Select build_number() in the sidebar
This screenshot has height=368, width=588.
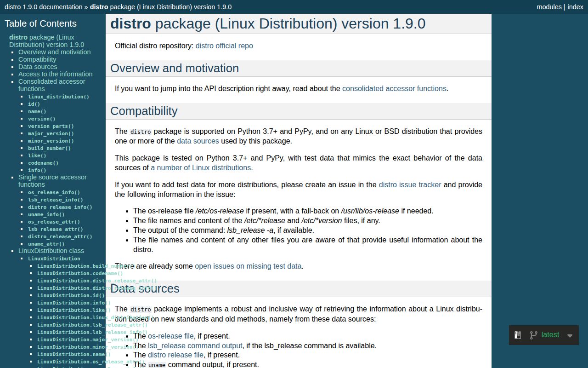[x=50, y=148]
